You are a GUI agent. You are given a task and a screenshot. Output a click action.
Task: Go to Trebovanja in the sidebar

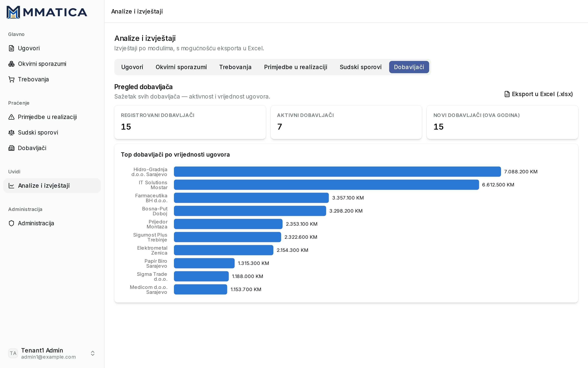tap(52, 79)
